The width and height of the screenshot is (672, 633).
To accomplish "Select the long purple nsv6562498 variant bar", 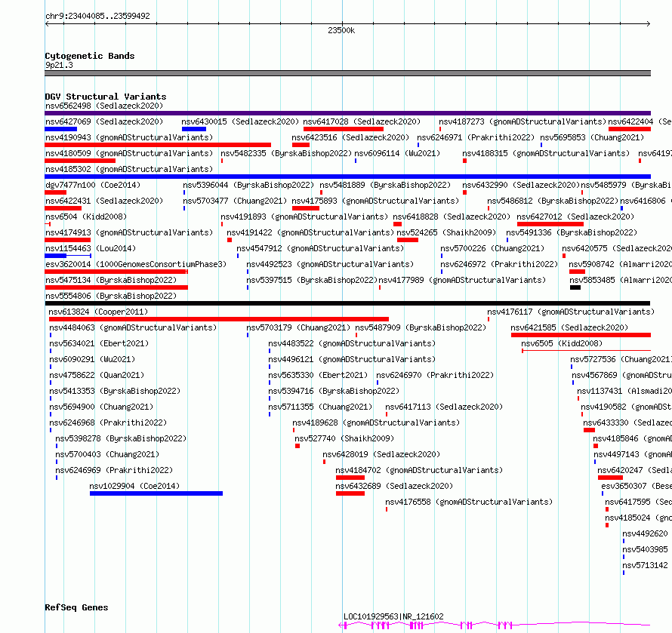I will [347, 113].
